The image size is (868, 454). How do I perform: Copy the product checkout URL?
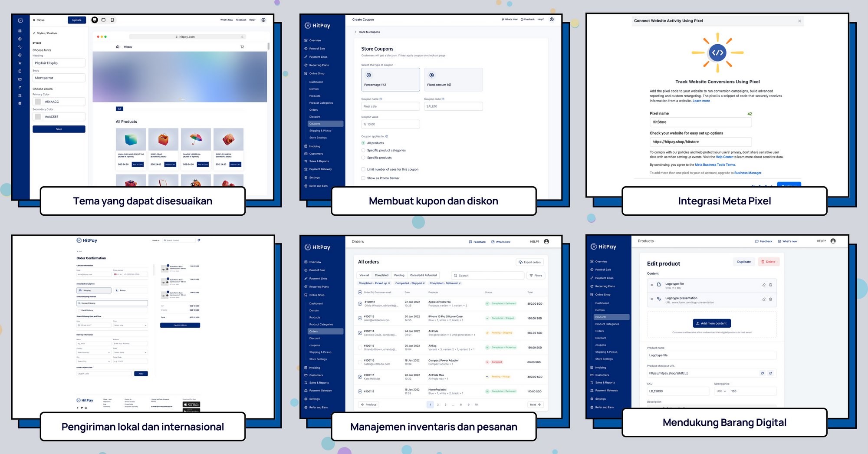click(x=763, y=373)
